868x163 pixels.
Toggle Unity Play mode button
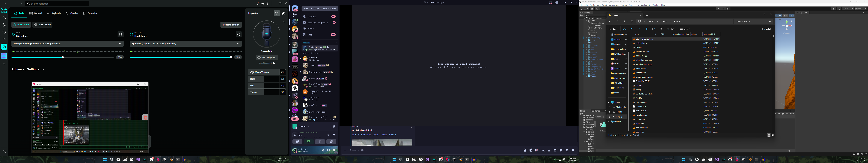coord(718,9)
